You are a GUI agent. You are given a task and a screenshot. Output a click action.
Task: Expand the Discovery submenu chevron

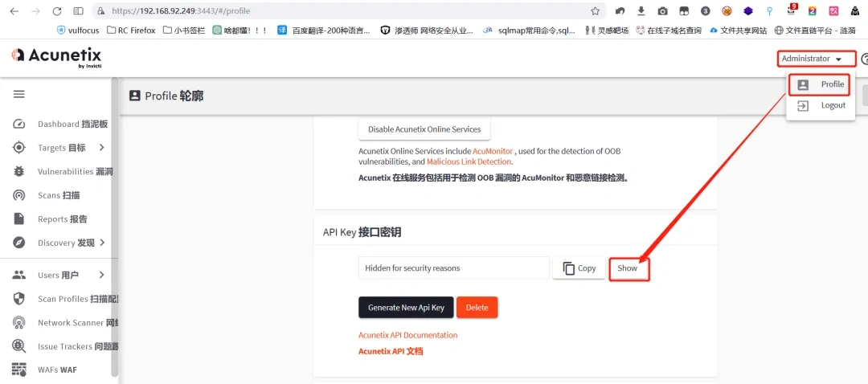click(102, 243)
